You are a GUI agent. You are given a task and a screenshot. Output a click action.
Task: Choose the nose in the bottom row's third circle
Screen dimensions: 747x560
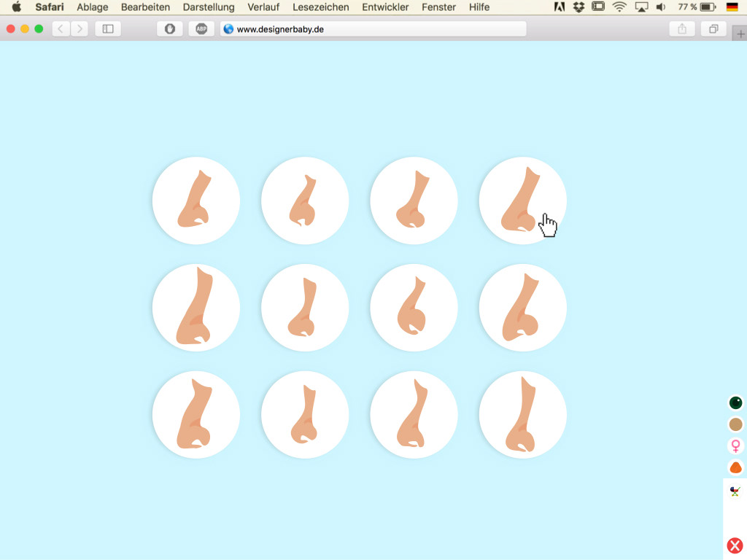point(414,415)
